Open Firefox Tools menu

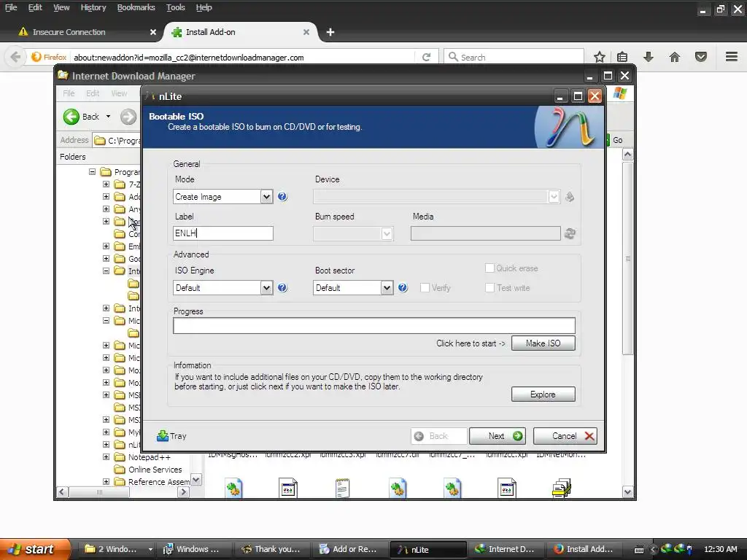tap(175, 7)
